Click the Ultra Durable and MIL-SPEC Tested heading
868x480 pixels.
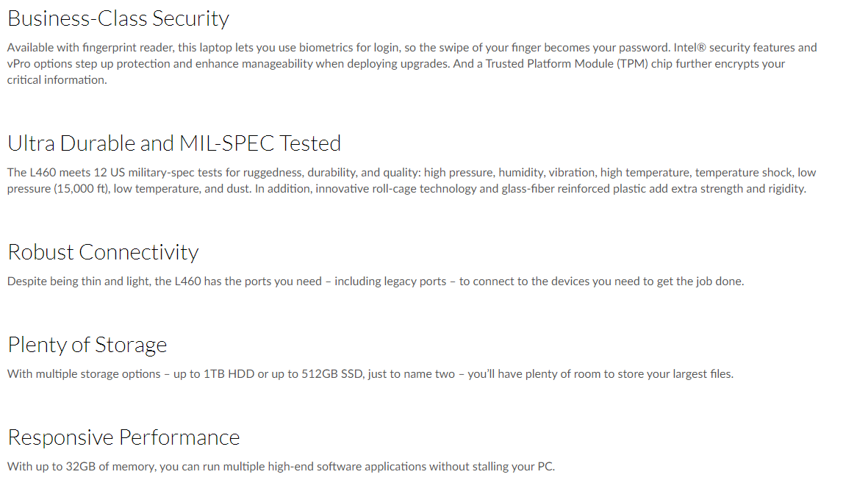(x=174, y=143)
